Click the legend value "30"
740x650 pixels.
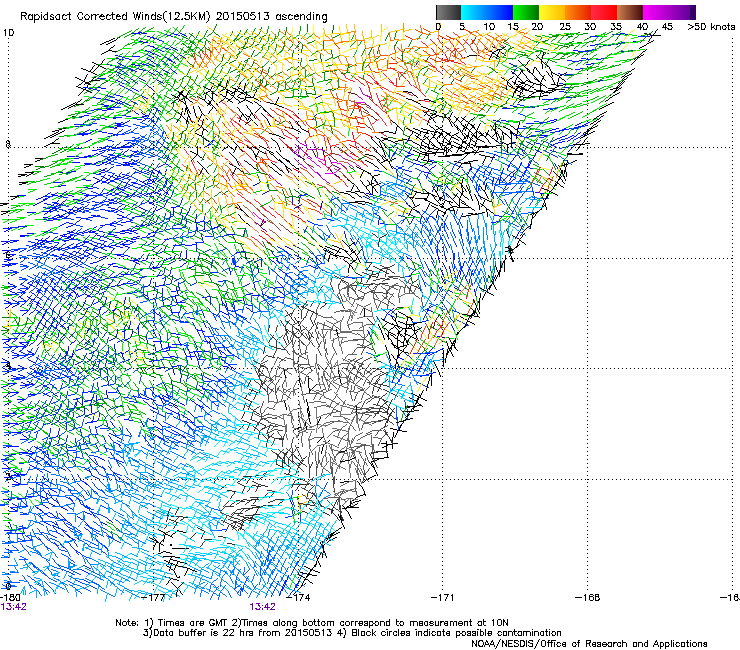coord(590,27)
